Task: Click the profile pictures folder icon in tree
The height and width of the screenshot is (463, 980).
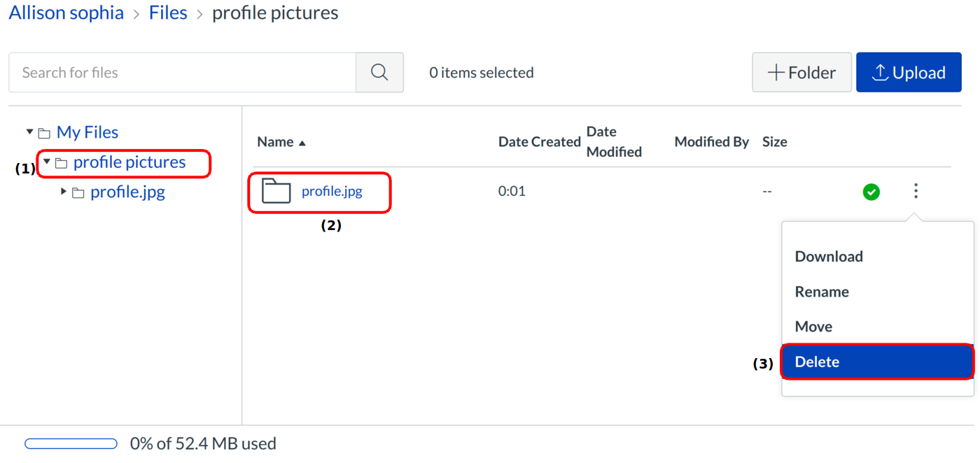Action: click(62, 163)
